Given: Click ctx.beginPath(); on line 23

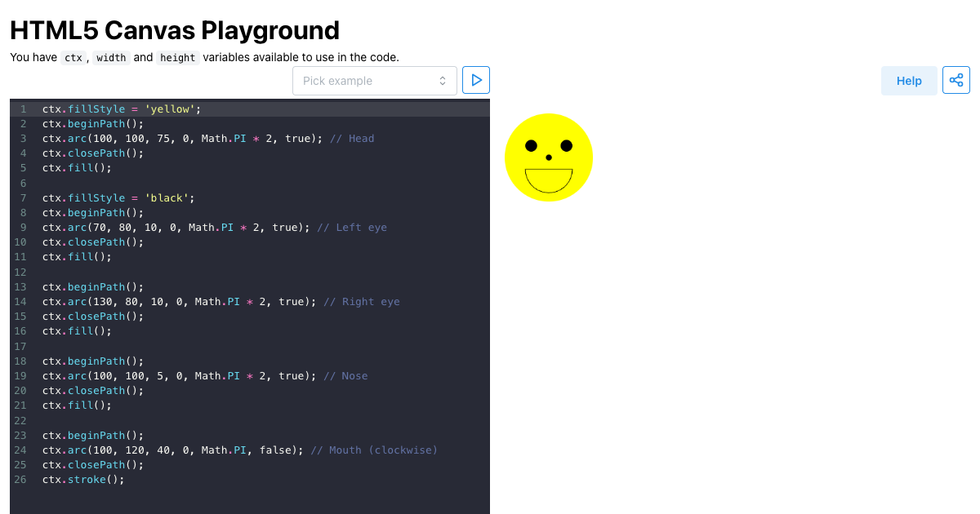Looking at the screenshot, I should point(93,436).
